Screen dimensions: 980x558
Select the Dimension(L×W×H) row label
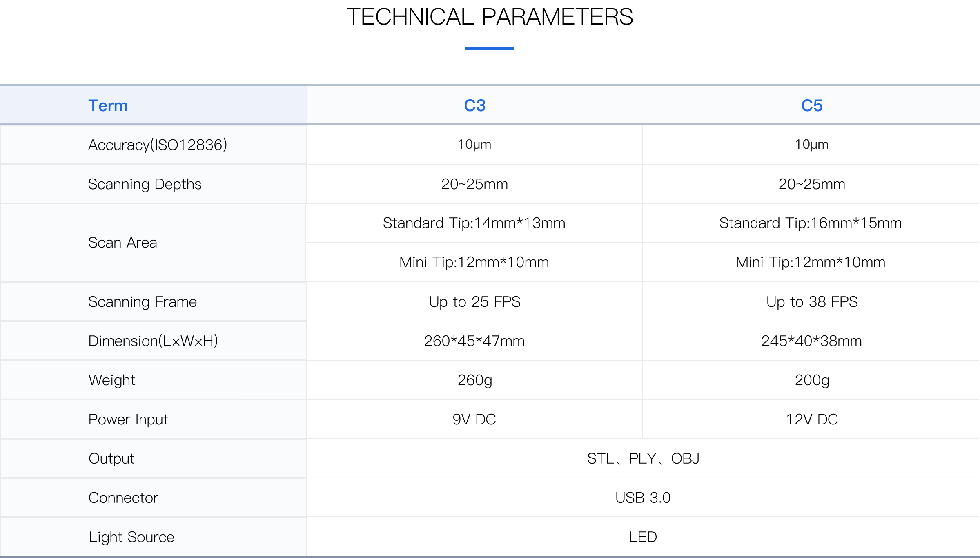point(153,341)
